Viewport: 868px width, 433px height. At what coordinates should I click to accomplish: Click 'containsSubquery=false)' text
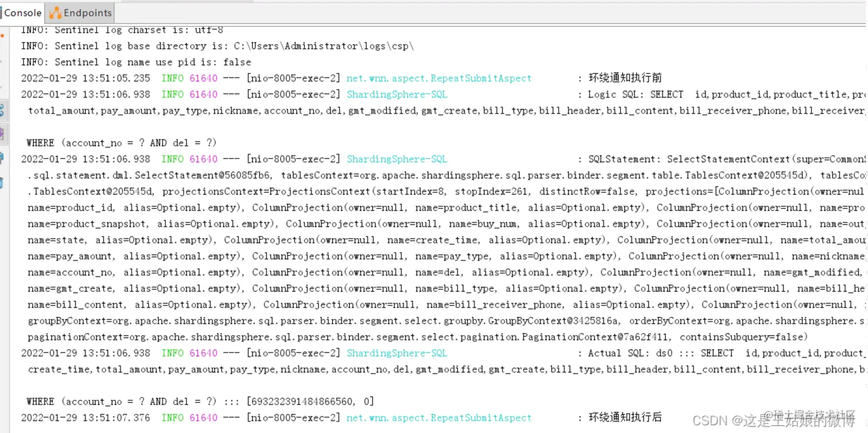743,337
